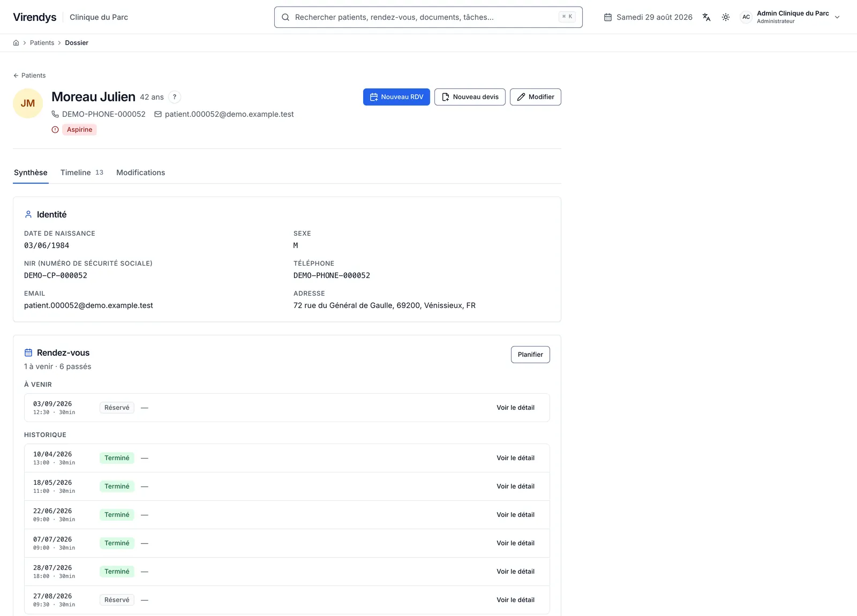Viewport: 857px width, 616px height.
Task: Click the envelope icon next to patient email
Action: [158, 114]
